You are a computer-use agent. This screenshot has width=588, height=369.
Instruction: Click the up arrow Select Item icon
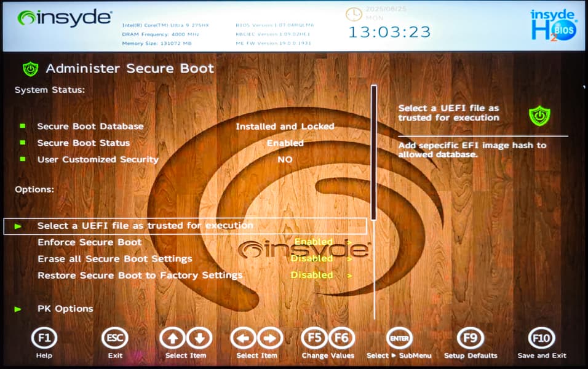coord(172,338)
